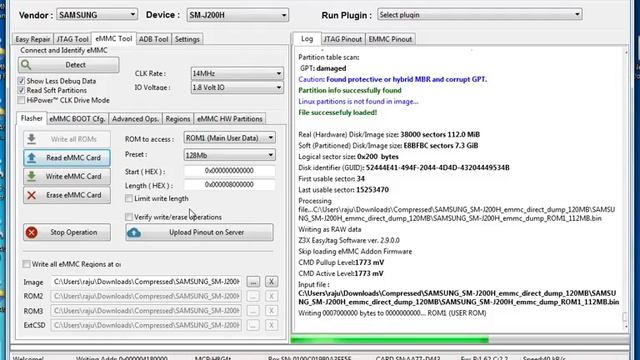640x360 pixels.
Task: Clear the Image file path with X
Action: pos(271,282)
